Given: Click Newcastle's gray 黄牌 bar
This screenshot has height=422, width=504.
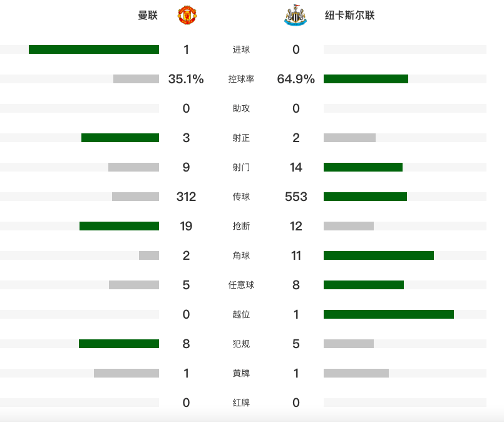Looking at the screenshot, I should 356,373.
